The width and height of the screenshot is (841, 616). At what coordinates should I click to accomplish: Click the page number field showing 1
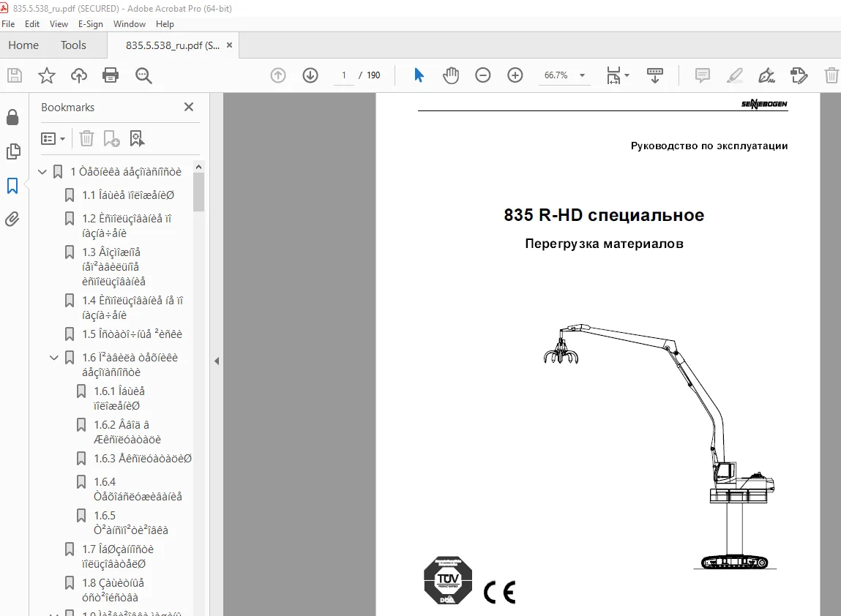[x=344, y=75]
